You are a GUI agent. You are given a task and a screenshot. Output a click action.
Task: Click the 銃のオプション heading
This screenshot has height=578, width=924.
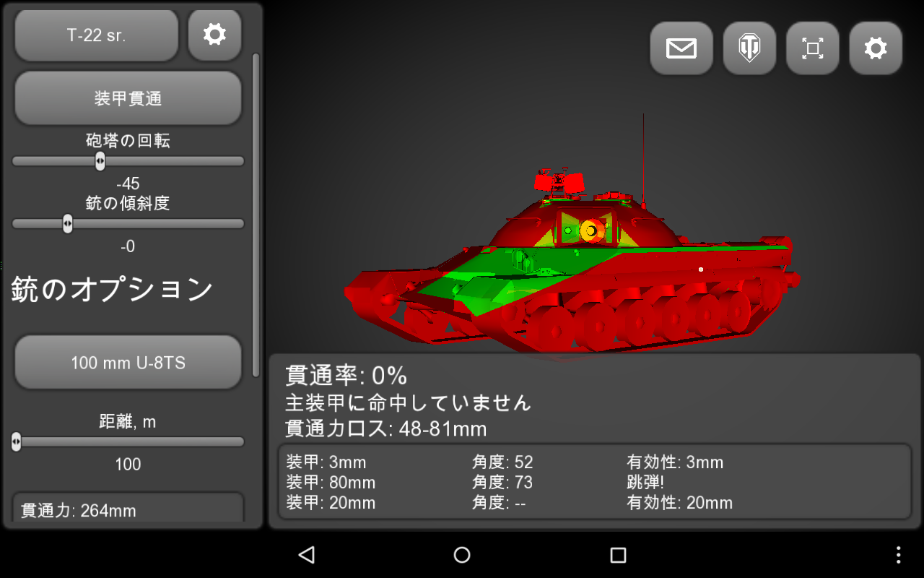point(112,290)
